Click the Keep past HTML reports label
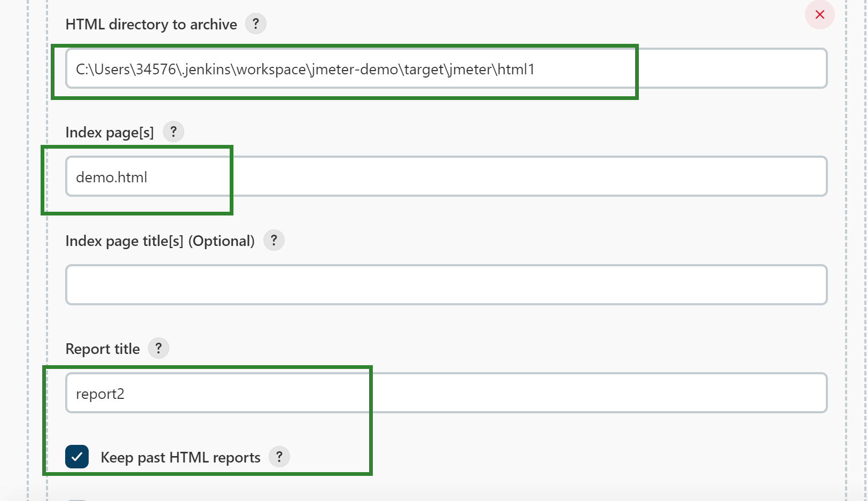 180,458
